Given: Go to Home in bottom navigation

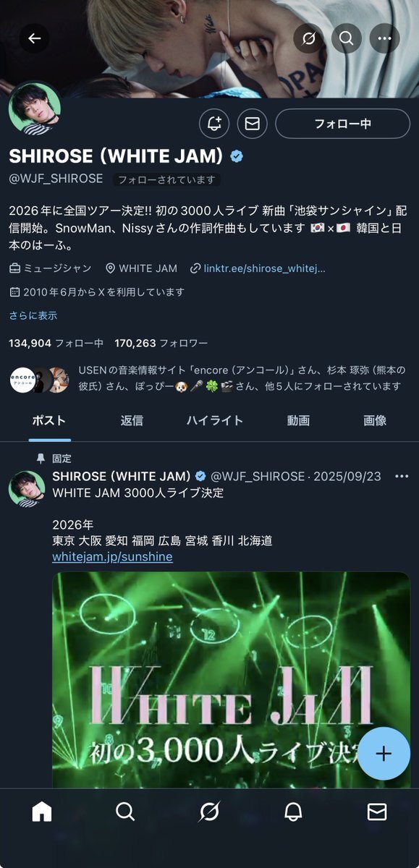Looking at the screenshot, I should coord(42,812).
